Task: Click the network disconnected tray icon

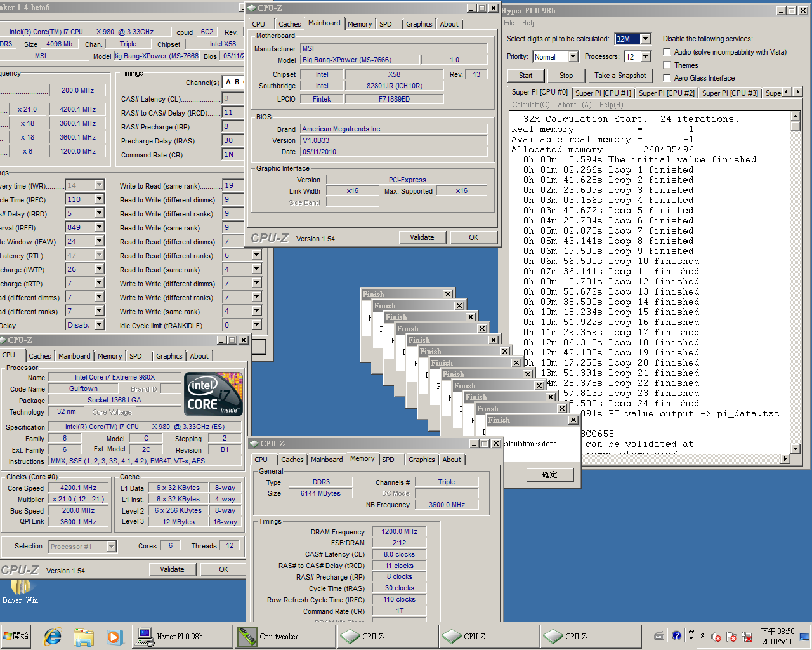Action: [747, 636]
